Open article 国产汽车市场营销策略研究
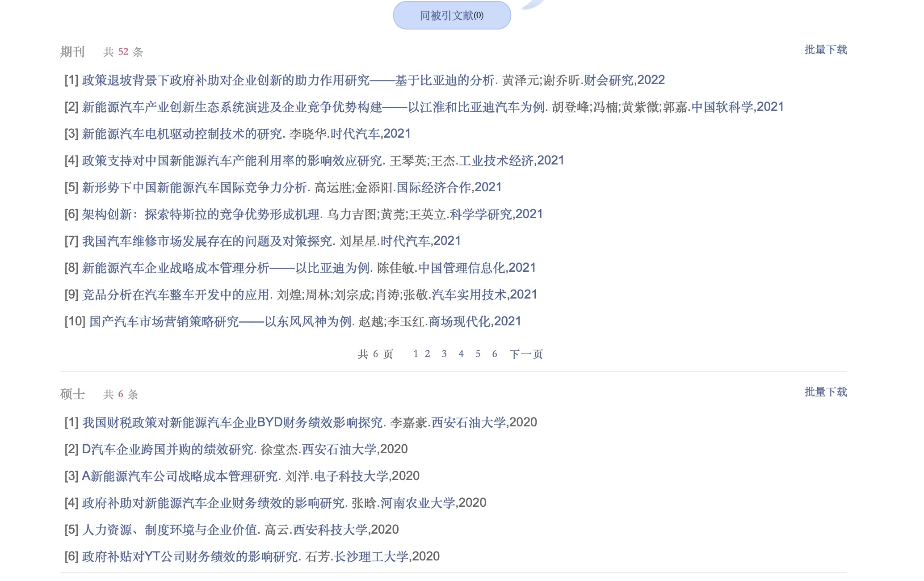This screenshot has height=581, width=924. [221, 322]
